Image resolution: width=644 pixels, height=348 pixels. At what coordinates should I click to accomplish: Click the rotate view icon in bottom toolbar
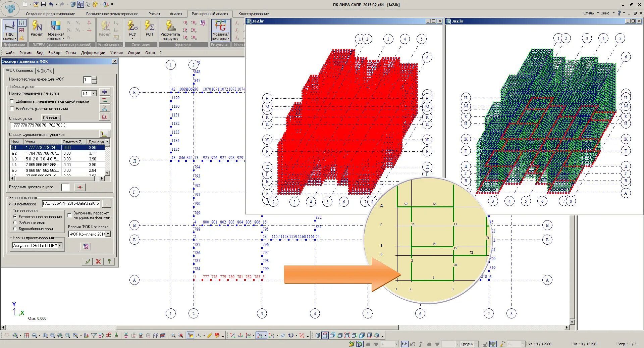coord(290,335)
